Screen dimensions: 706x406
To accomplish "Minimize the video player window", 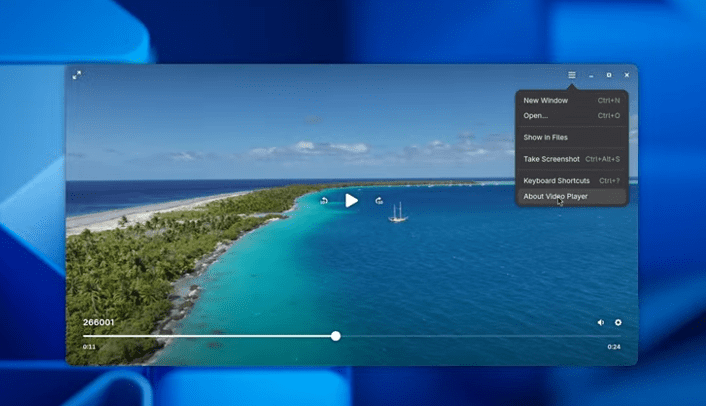I will pos(591,75).
